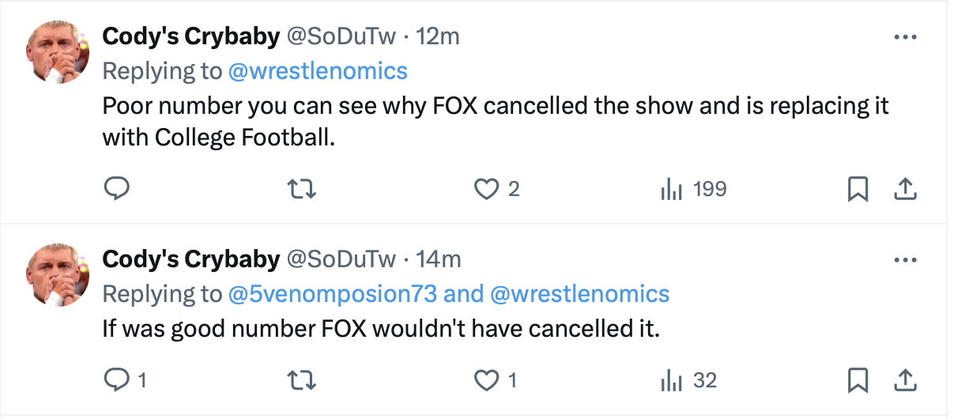Open more options on 12m tweet
This screenshot has width=980, height=419.
point(905,37)
